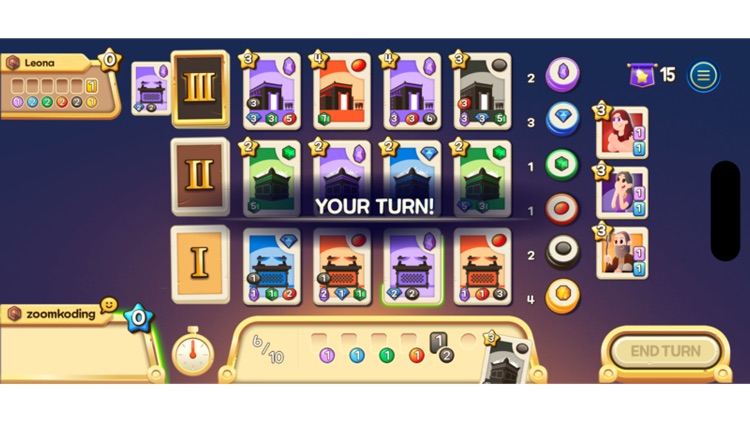Click the END TURN button
750x422 pixels.
[x=665, y=351]
